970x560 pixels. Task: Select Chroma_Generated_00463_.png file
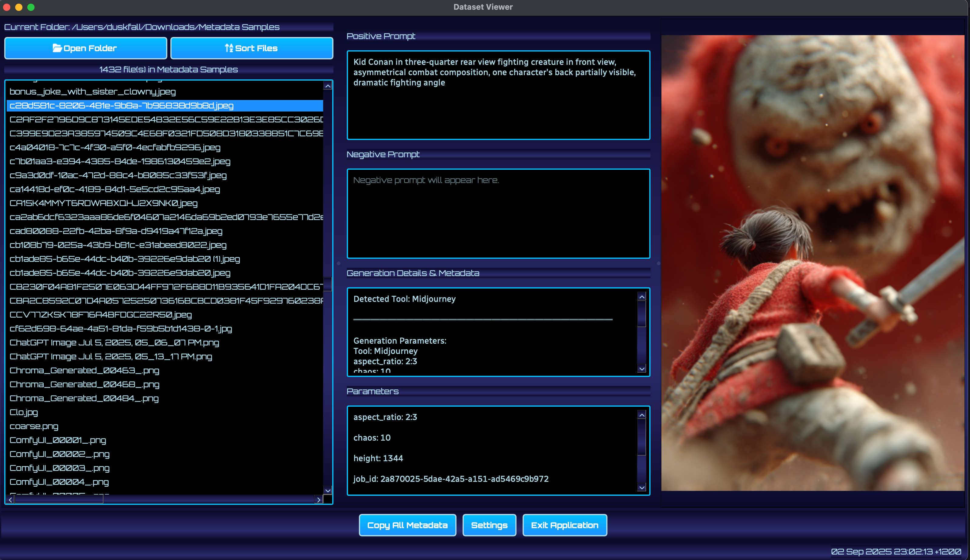[x=84, y=370]
